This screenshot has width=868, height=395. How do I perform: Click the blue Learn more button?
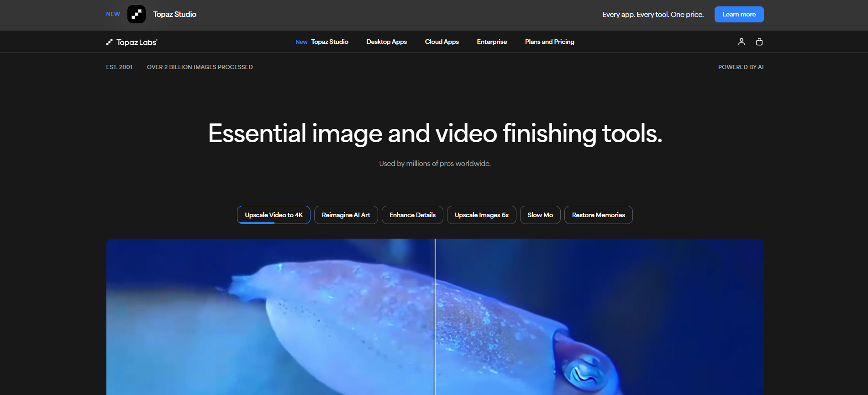[738, 15]
